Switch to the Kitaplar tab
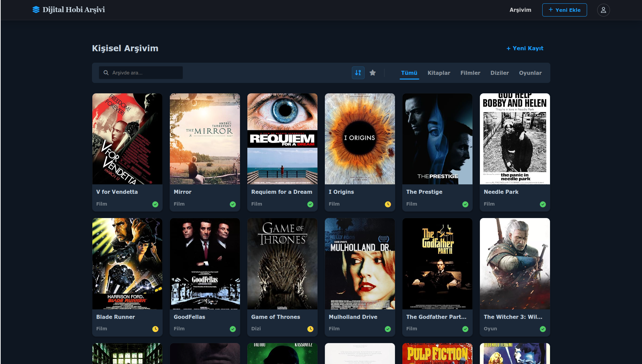Screen dimensions: 642x364 [439, 73]
